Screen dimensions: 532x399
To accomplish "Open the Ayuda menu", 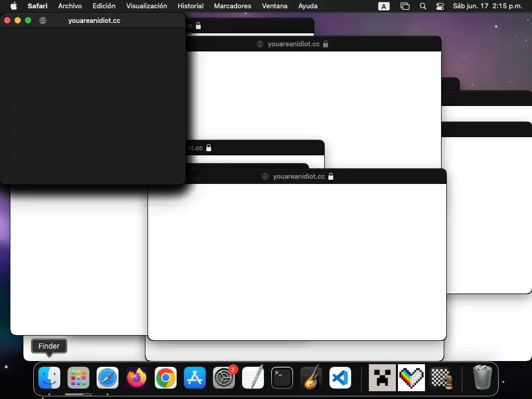I will pos(308,6).
